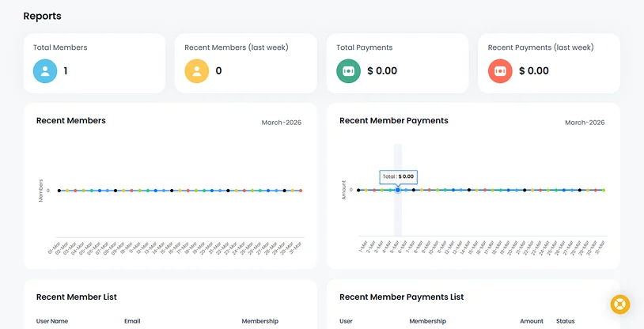Click the Amount column header
The image size is (644, 329).
click(532, 321)
